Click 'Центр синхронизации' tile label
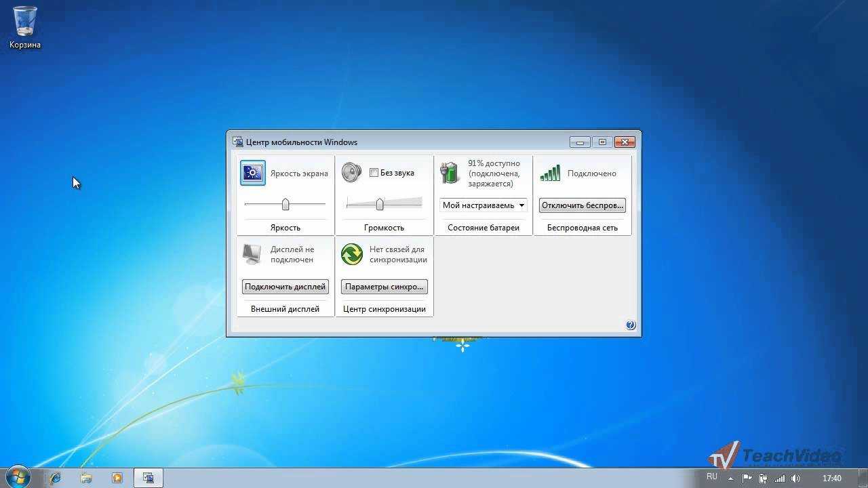Viewport: 868px width, 488px height. [x=384, y=309]
